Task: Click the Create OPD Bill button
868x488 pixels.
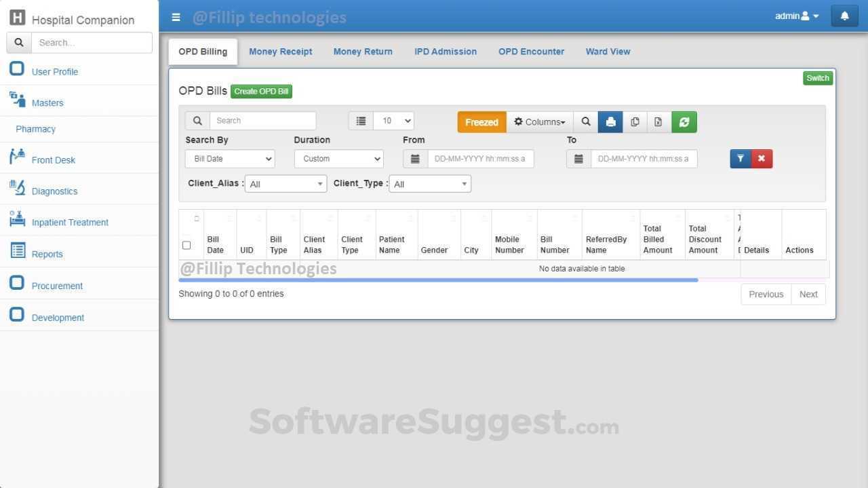Action: click(x=261, y=91)
